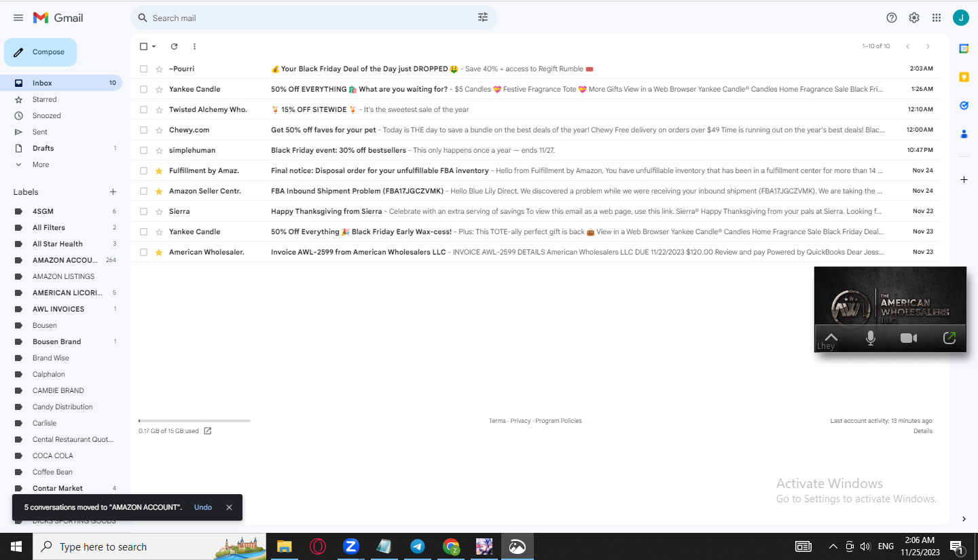Select the simplehuman email checkbox
Image resolution: width=978 pixels, height=560 pixels.
[x=143, y=150]
